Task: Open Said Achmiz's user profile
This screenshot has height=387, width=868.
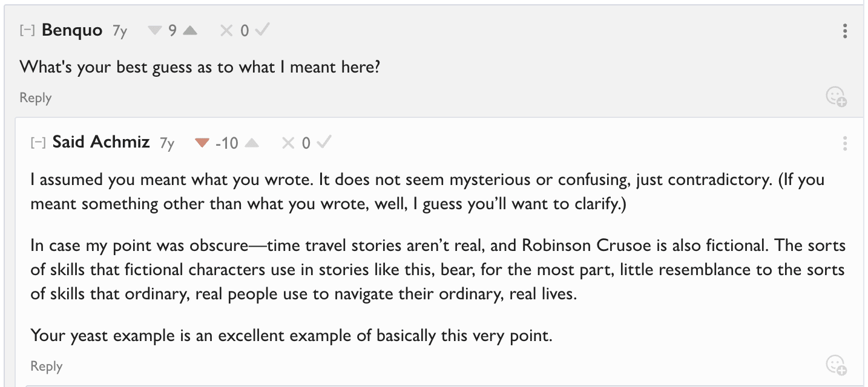Action: tap(101, 142)
